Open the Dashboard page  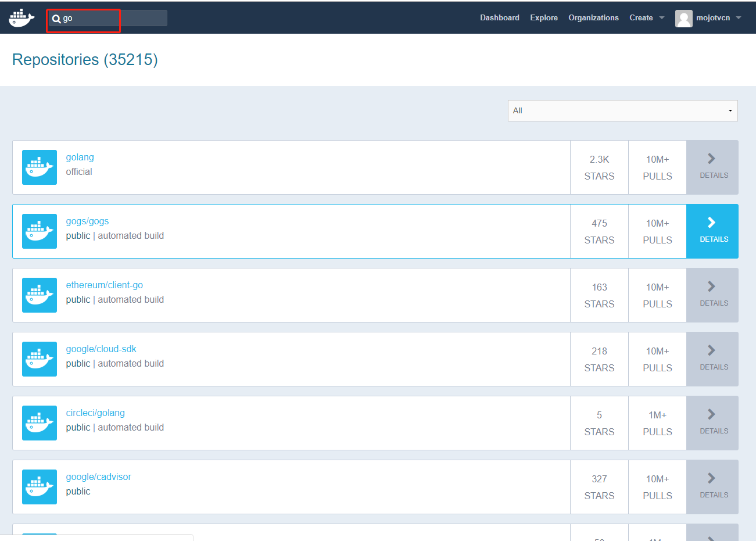coord(500,18)
